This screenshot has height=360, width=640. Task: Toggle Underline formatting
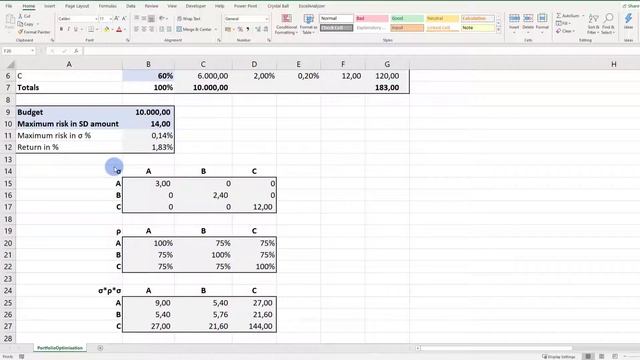pyautogui.click(x=76, y=29)
